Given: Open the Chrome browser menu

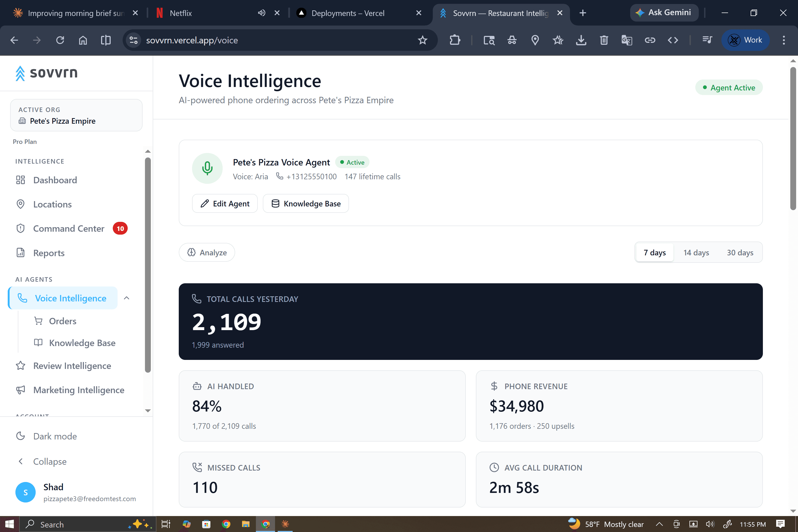Looking at the screenshot, I should click(x=783, y=40).
